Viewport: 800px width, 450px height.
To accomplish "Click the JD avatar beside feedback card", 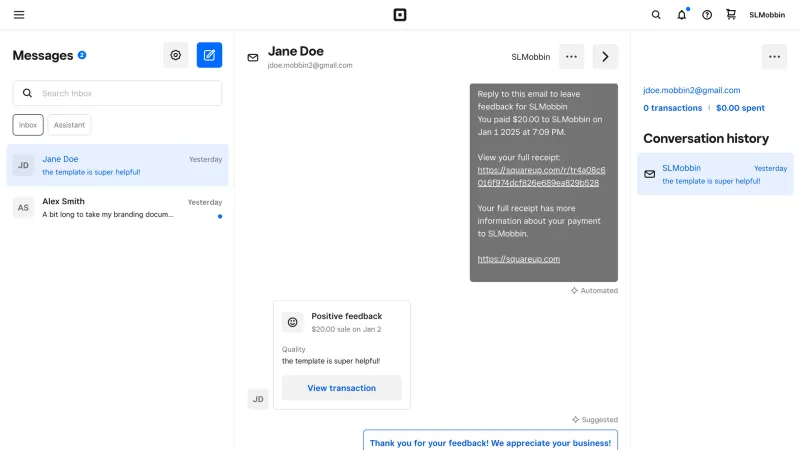I will click(258, 399).
